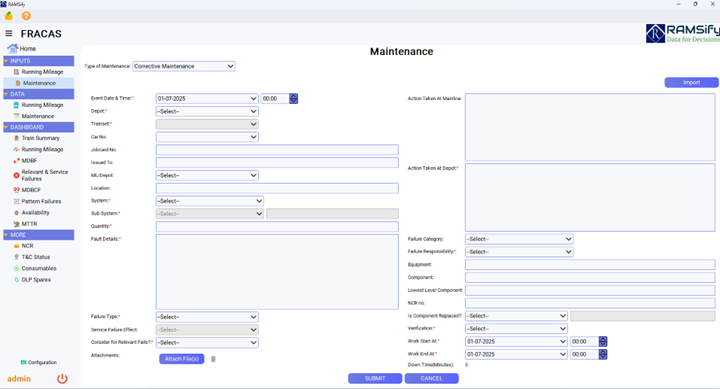Click Maintenance icon under DATA
Screen dimensions: 720x389
point(17,116)
